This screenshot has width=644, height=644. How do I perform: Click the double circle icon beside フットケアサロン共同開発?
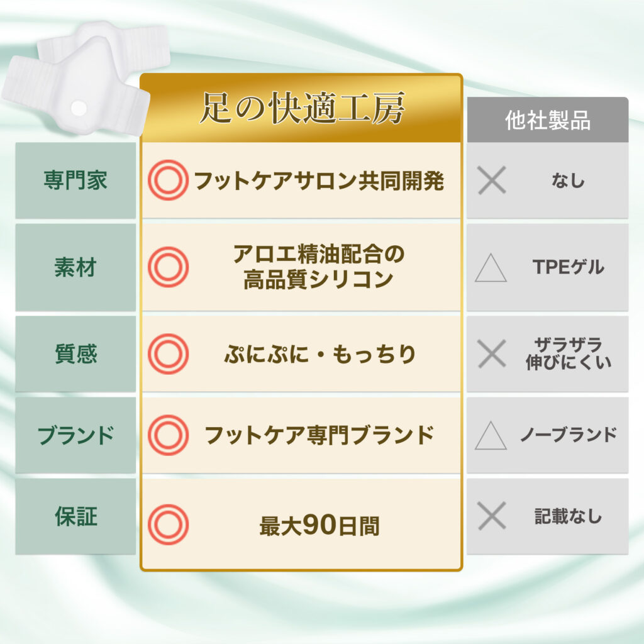tap(168, 180)
